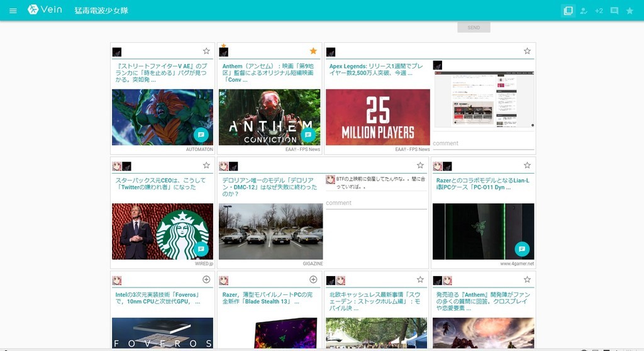Viewport: 644px width, 351px height.
Task: Click the 25 Million Players thumbnail
Action: [378, 117]
